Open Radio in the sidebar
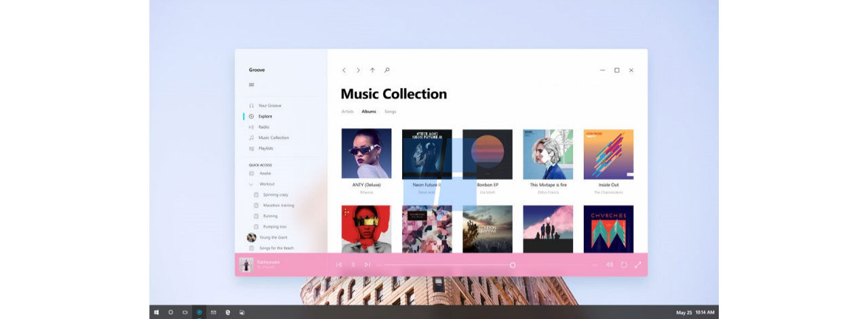Screen dimensions: 868x319 264,127
